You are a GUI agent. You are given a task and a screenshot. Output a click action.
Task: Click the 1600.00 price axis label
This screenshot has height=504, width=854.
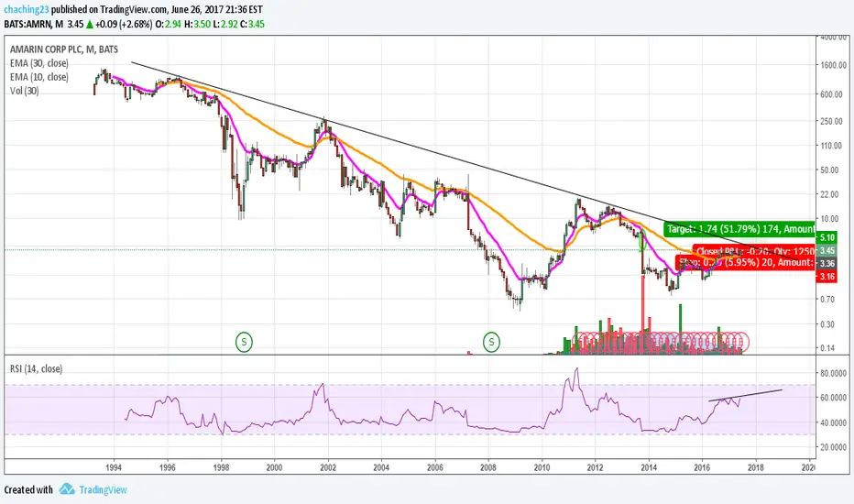pyautogui.click(x=833, y=65)
